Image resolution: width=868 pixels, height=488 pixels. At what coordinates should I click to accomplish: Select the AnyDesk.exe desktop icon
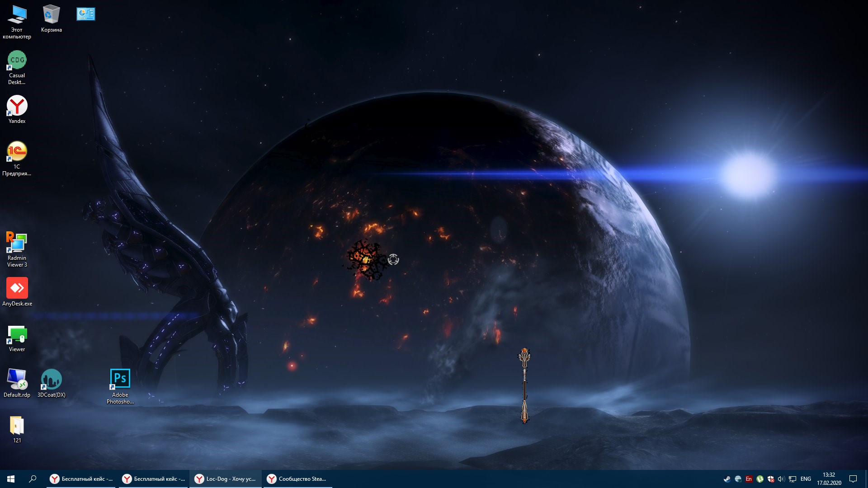[x=17, y=292]
